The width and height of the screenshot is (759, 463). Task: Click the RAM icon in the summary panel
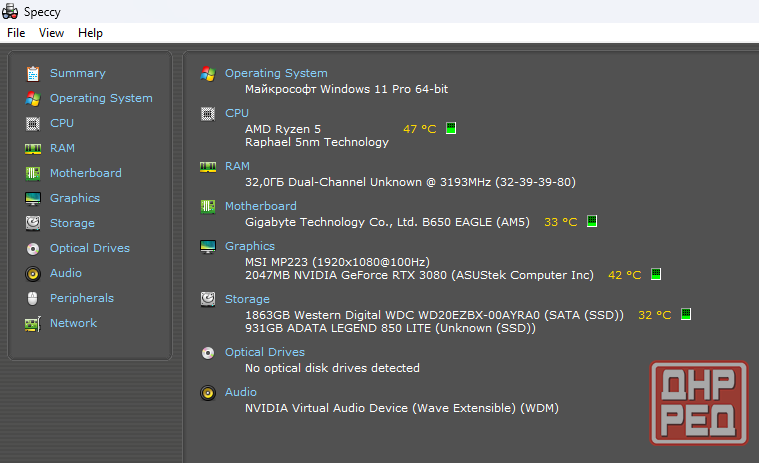tap(208, 167)
